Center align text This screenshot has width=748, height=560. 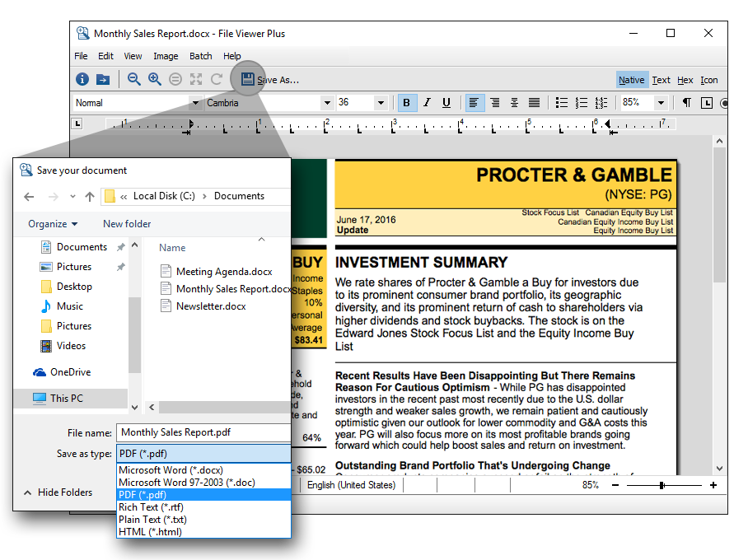click(515, 103)
